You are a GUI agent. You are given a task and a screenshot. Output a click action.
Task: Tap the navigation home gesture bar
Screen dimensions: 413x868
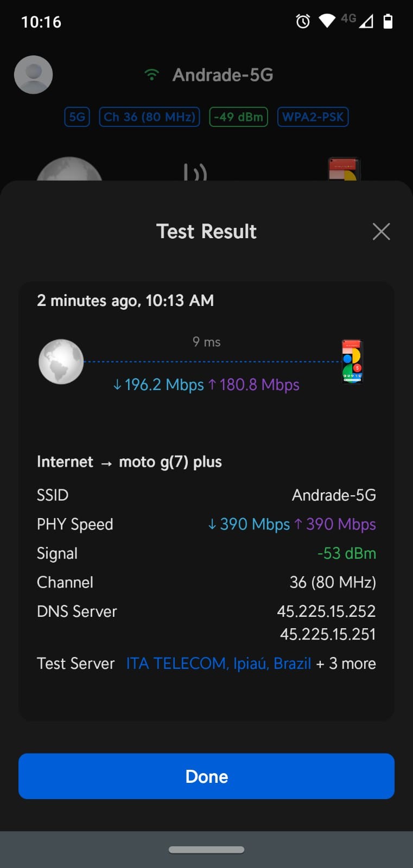click(x=206, y=850)
